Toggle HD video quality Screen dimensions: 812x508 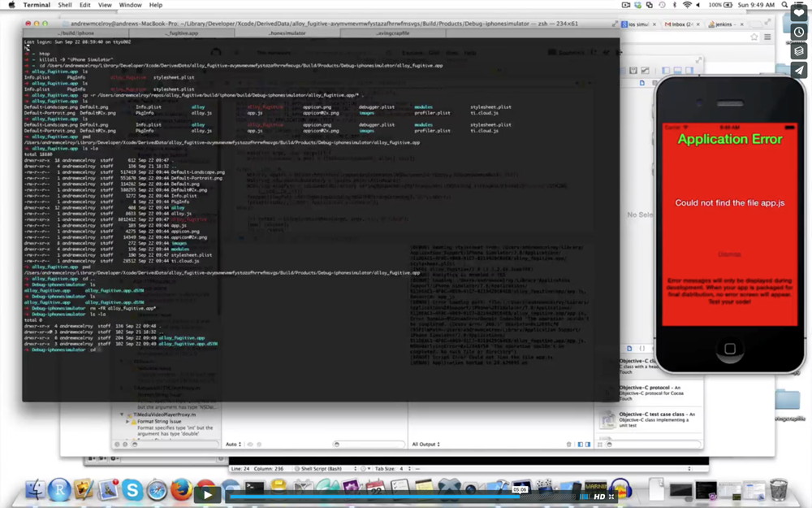point(599,497)
